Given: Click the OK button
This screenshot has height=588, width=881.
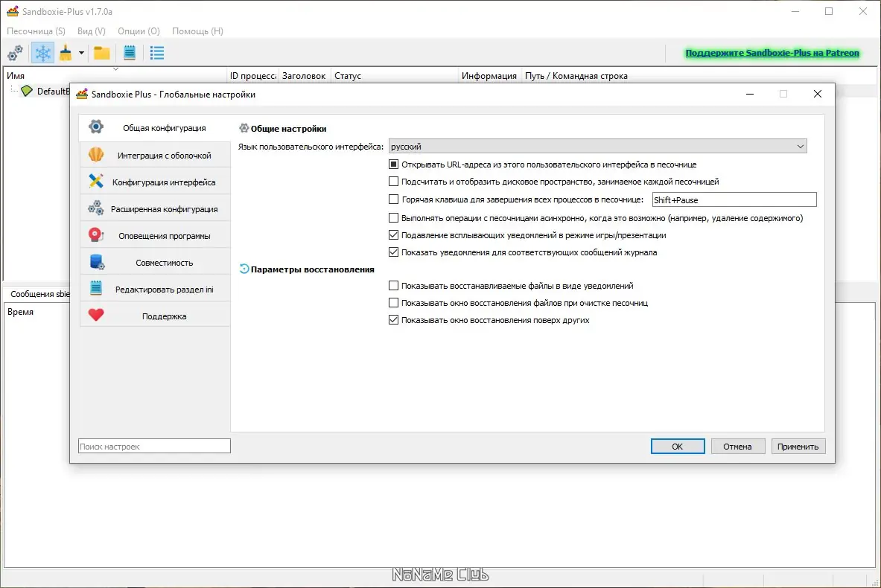Looking at the screenshot, I should coord(678,446).
